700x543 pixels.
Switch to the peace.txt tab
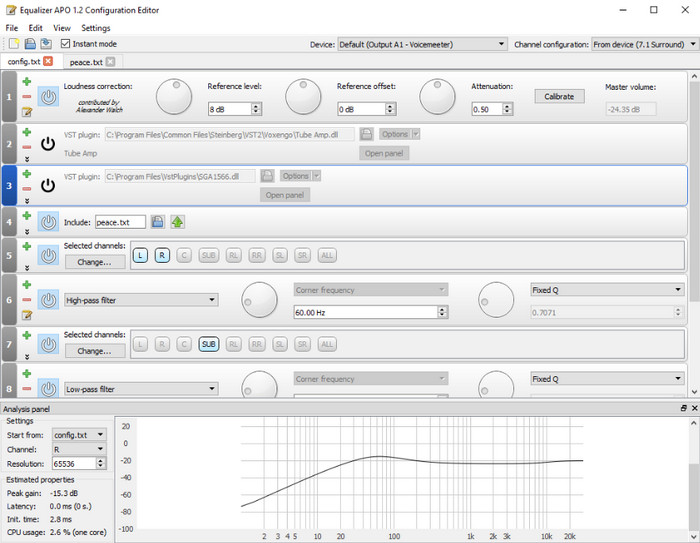point(86,62)
